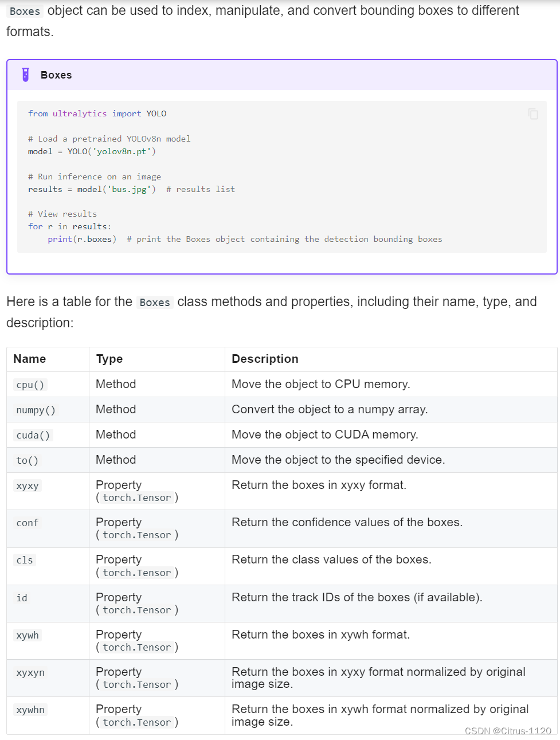Click the xyxyn property in the table
The image size is (560, 740).
coord(30,672)
